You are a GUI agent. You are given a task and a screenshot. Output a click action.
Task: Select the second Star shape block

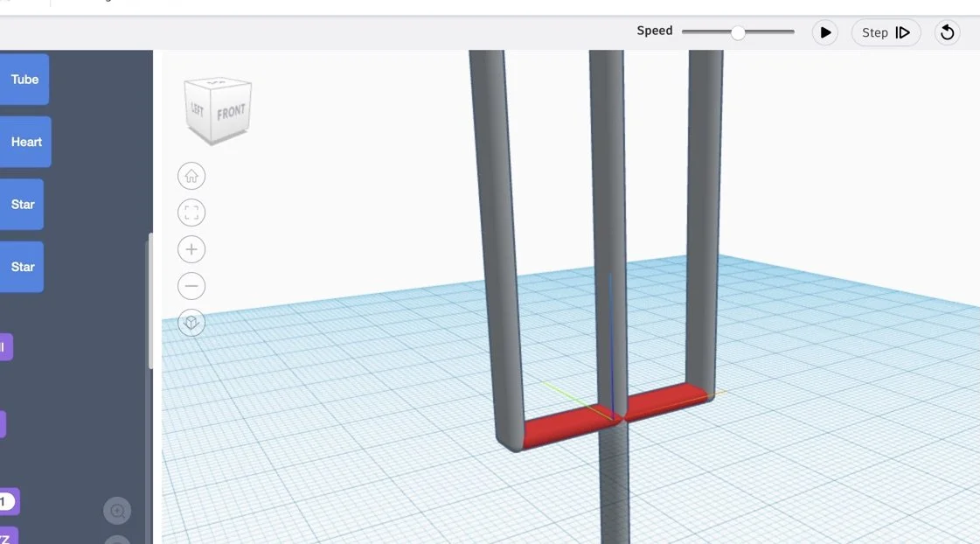(22, 267)
